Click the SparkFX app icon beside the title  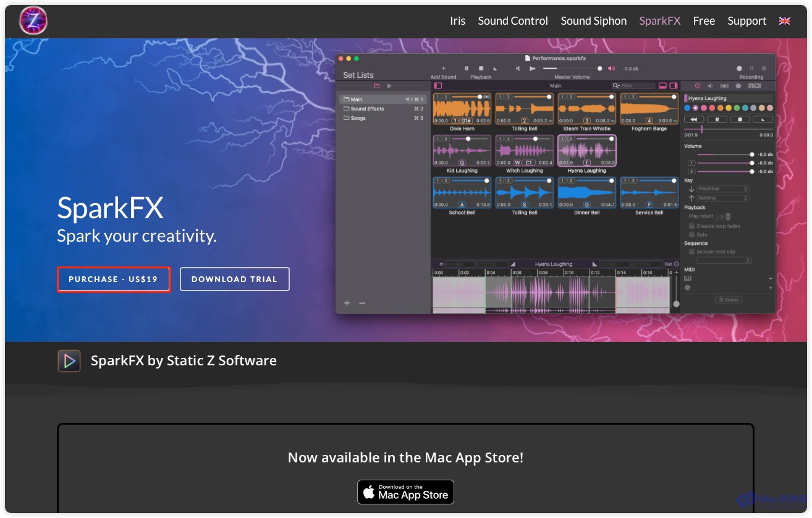click(x=69, y=361)
